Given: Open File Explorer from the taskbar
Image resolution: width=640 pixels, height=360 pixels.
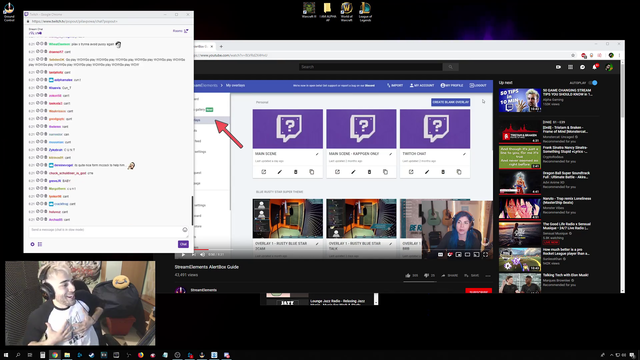Looking at the screenshot, I should pyautogui.click(x=67, y=355).
